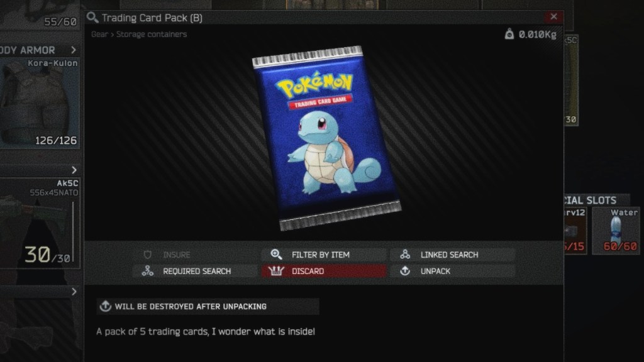Expand the section chevron above Kora-Kulon armor
This screenshot has width=644, height=362.
[74, 49]
